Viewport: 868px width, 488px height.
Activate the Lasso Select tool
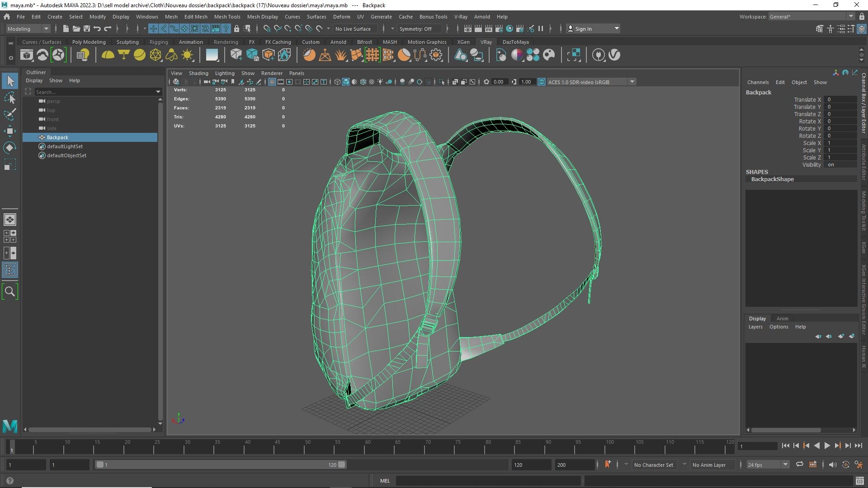[10, 98]
